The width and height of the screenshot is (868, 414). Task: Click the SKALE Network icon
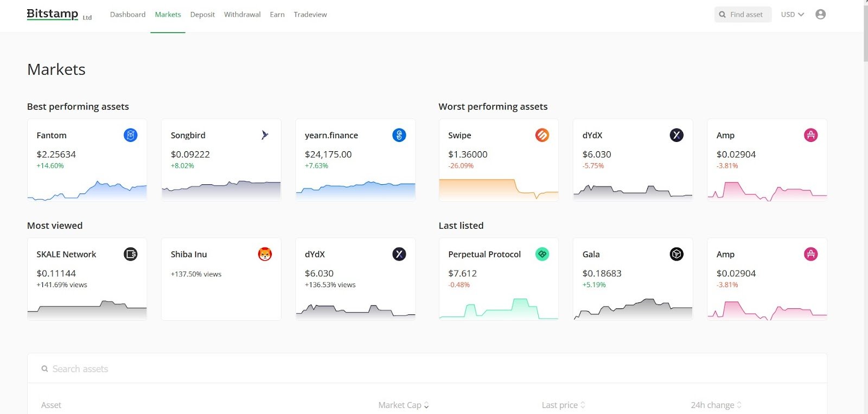(x=130, y=254)
